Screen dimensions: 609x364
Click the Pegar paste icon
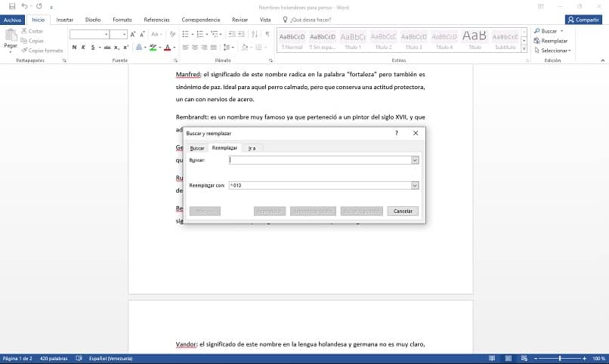pos(11,35)
